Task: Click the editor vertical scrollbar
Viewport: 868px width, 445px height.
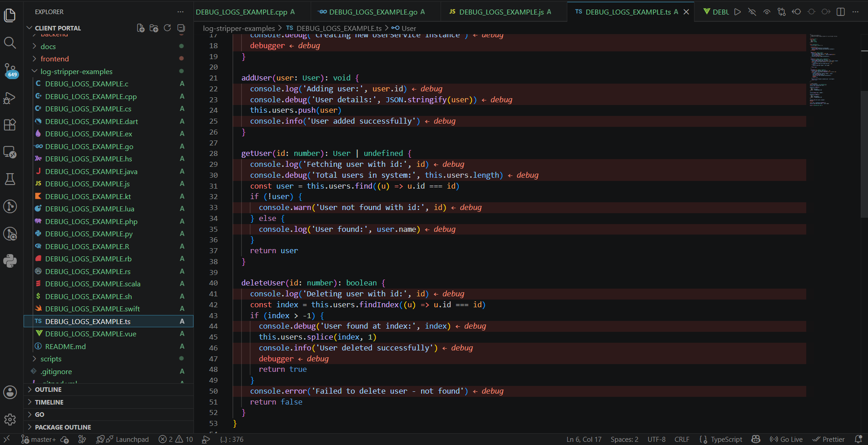Action: click(x=864, y=155)
